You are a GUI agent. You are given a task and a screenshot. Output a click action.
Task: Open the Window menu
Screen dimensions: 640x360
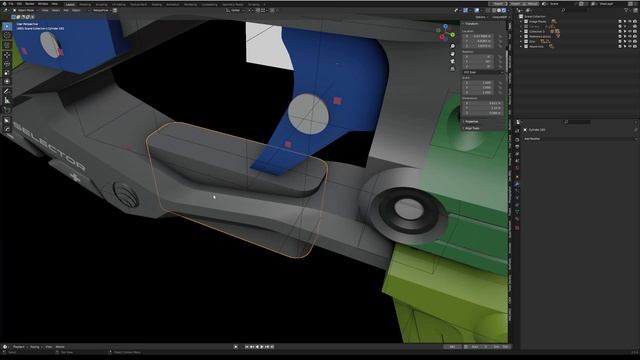[43, 4]
